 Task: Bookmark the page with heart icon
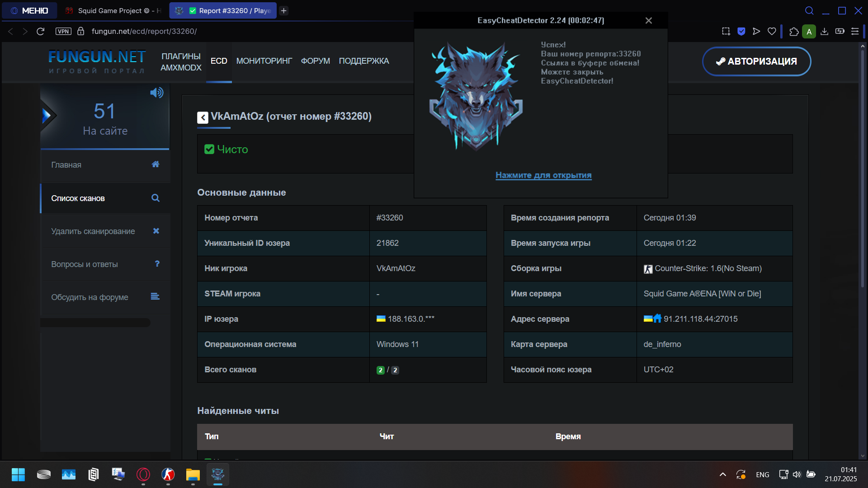(x=772, y=31)
